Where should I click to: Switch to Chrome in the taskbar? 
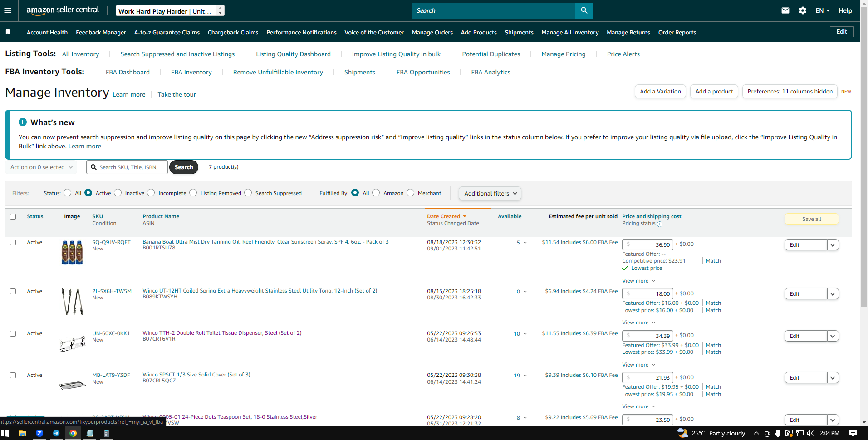pyautogui.click(x=73, y=433)
